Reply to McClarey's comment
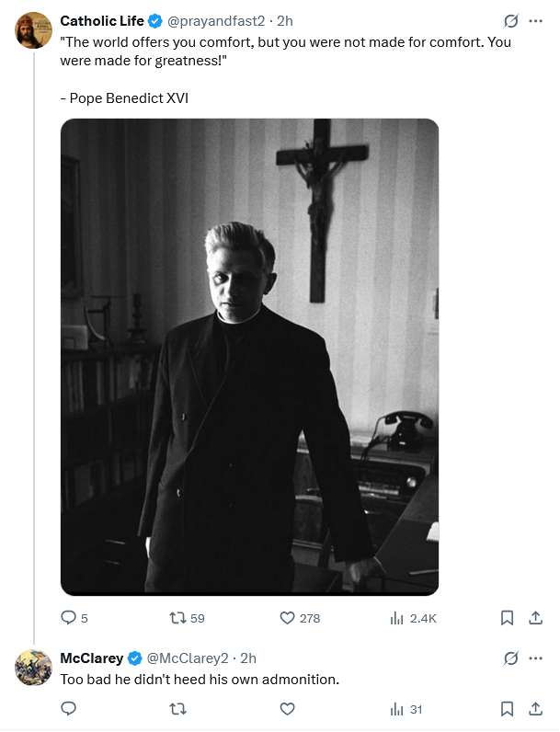The height and width of the screenshot is (732, 560). click(x=68, y=709)
